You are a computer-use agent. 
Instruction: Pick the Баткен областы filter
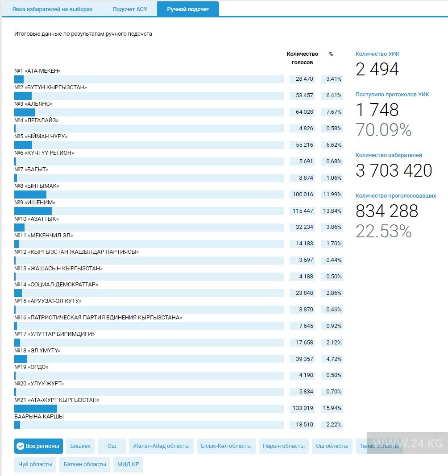pyautogui.click(x=85, y=464)
